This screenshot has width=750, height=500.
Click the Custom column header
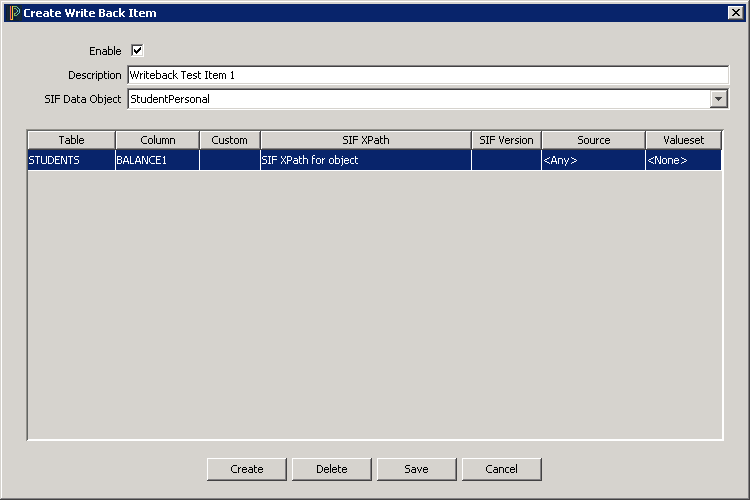pyautogui.click(x=229, y=140)
